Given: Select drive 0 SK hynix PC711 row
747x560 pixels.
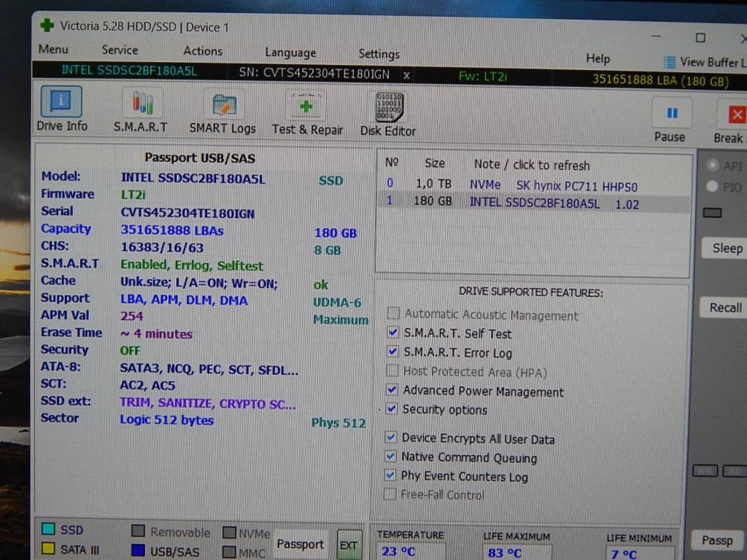Looking at the screenshot, I should coord(533,184).
